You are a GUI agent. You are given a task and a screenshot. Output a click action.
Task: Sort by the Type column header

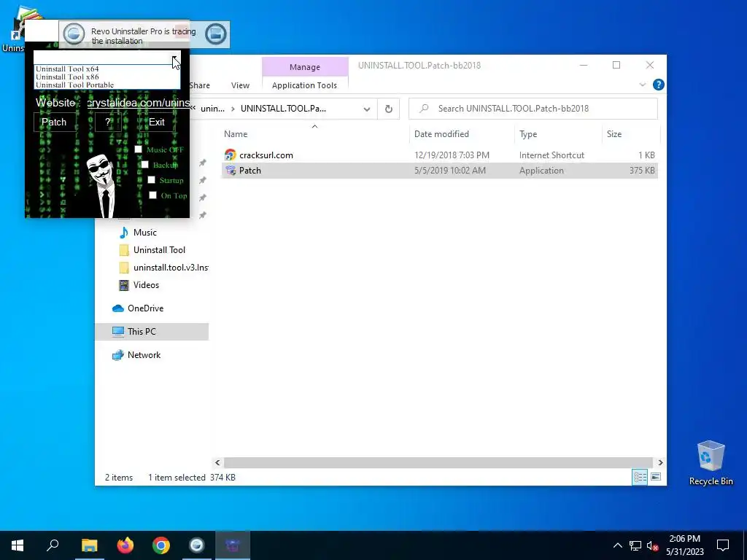click(x=528, y=134)
